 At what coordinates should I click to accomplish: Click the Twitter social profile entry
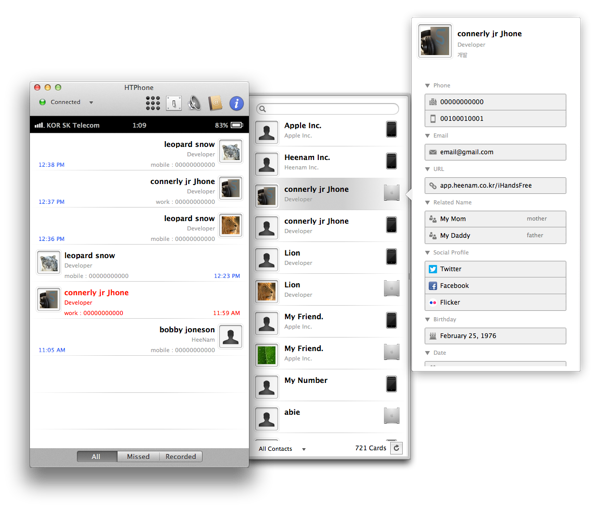pos(496,269)
